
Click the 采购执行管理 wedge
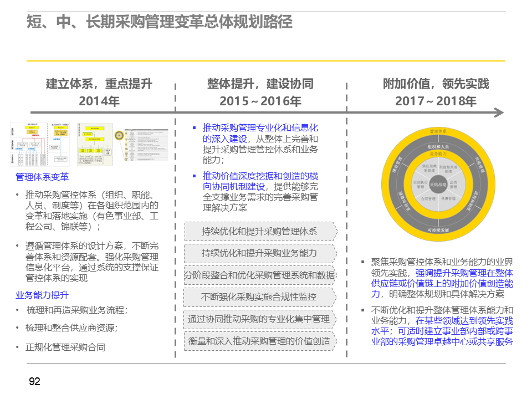[420, 185]
